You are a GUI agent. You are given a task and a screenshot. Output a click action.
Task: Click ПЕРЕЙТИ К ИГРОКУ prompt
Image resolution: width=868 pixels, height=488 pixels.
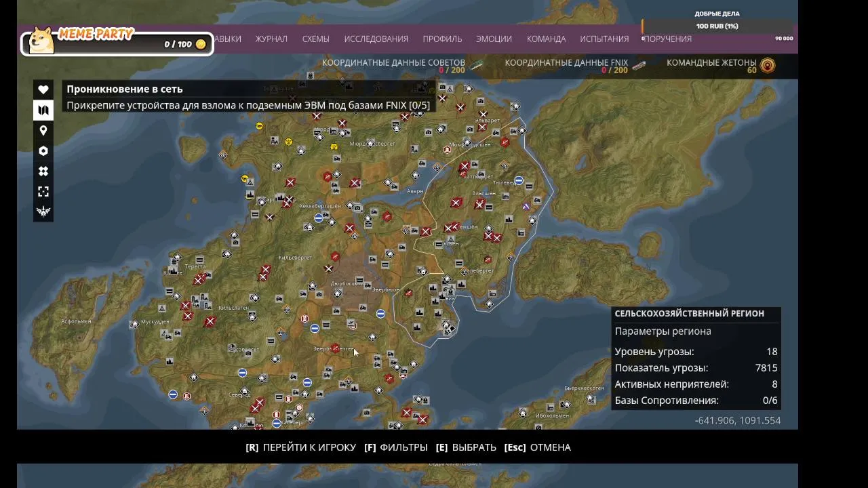click(x=300, y=447)
